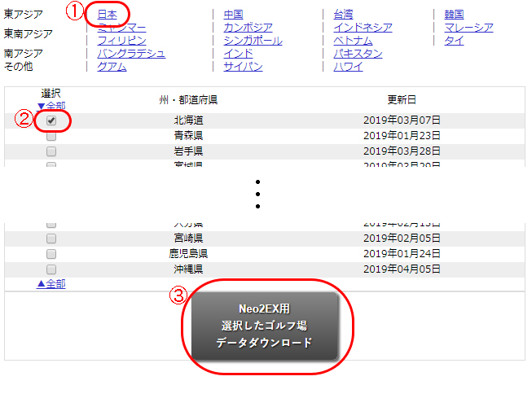Select the バングラデシュ link
This screenshot has width=532, height=407.
[130, 54]
